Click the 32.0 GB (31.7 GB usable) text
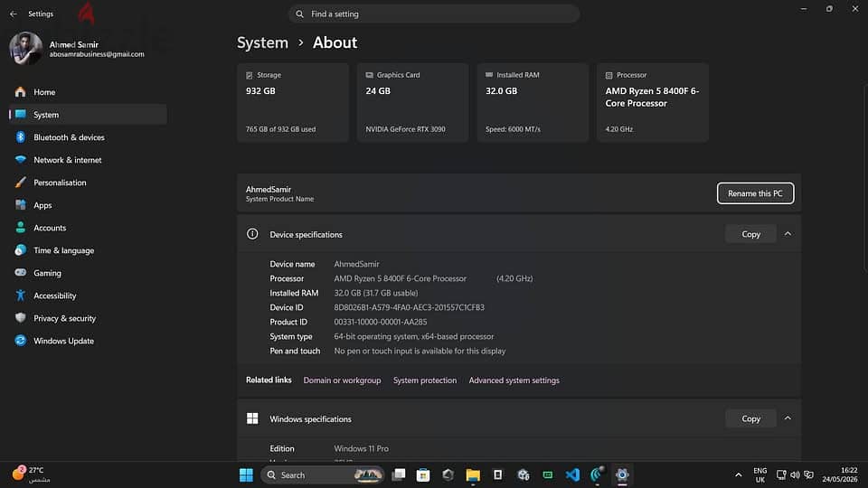The width and height of the screenshot is (868, 488). pyautogui.click(x=376, y=293)
